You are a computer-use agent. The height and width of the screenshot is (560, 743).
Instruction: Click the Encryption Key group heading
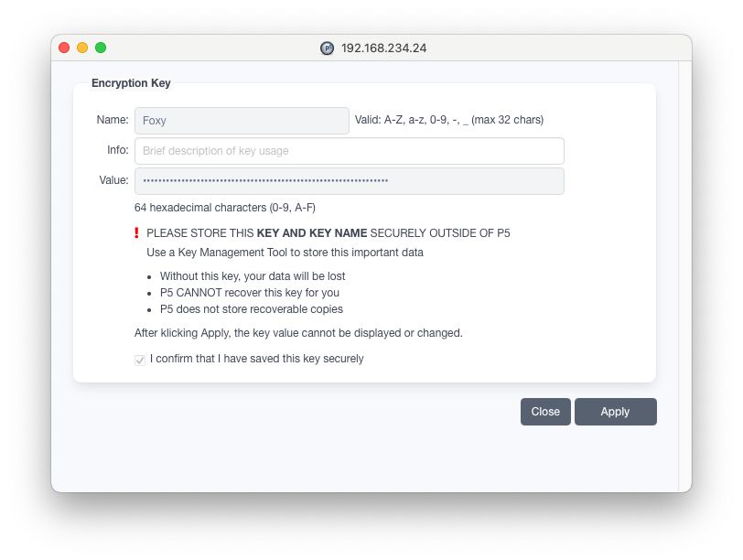point(131,83)
